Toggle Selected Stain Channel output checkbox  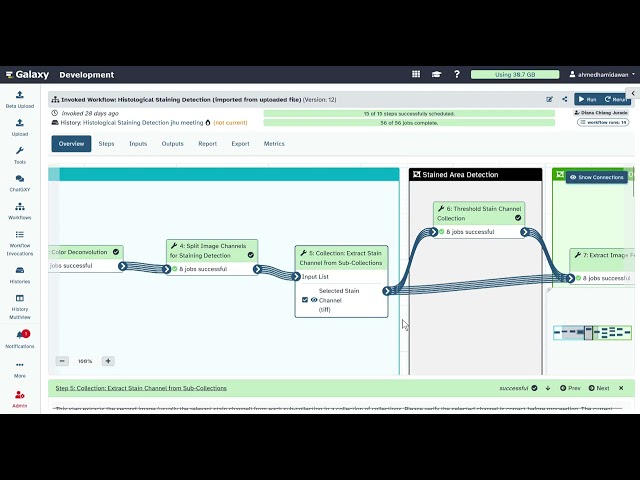pyautogui.click(x=304, y=300)
